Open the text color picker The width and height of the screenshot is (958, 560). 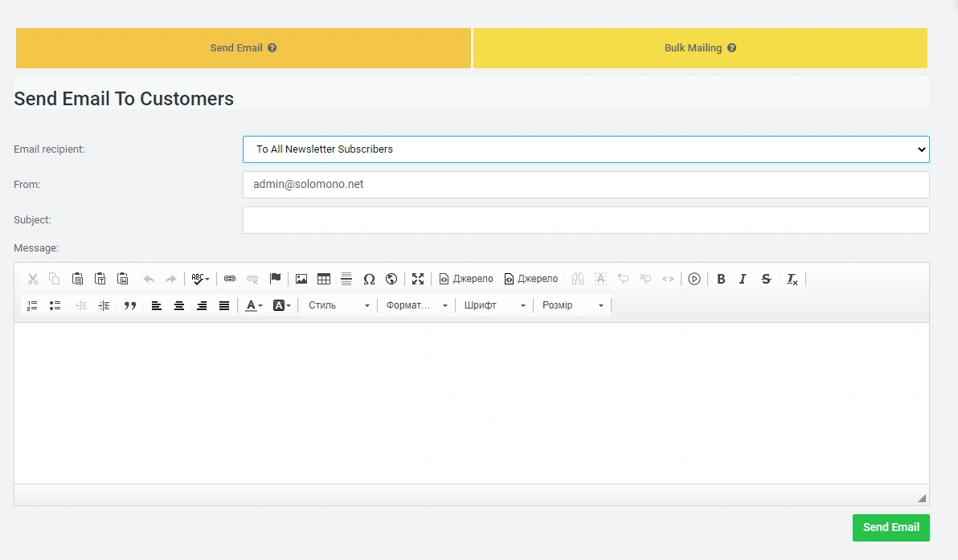pyautogui.click(x=254, y=305)
